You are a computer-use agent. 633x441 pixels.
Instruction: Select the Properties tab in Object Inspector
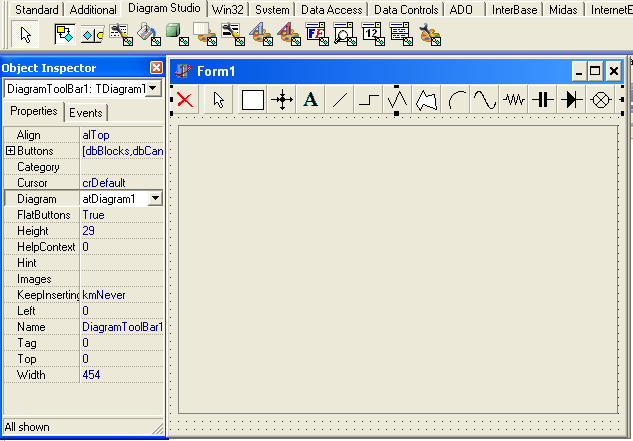34,111
